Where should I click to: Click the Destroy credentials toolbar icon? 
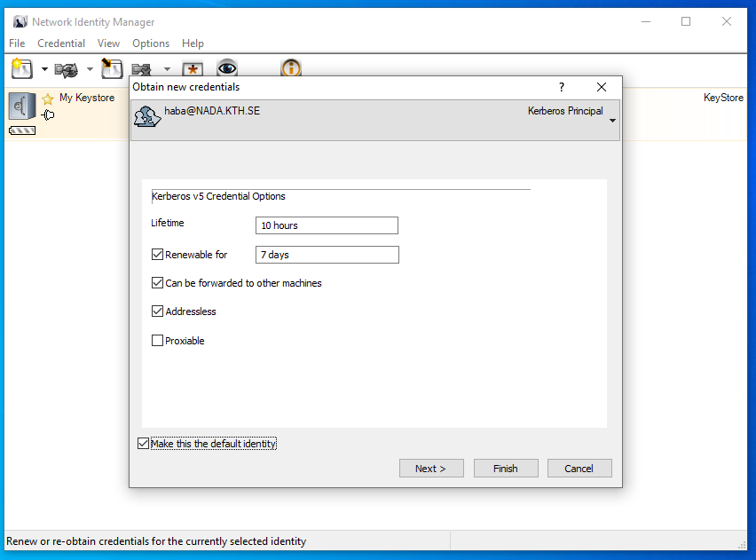[x=142, y=68]
